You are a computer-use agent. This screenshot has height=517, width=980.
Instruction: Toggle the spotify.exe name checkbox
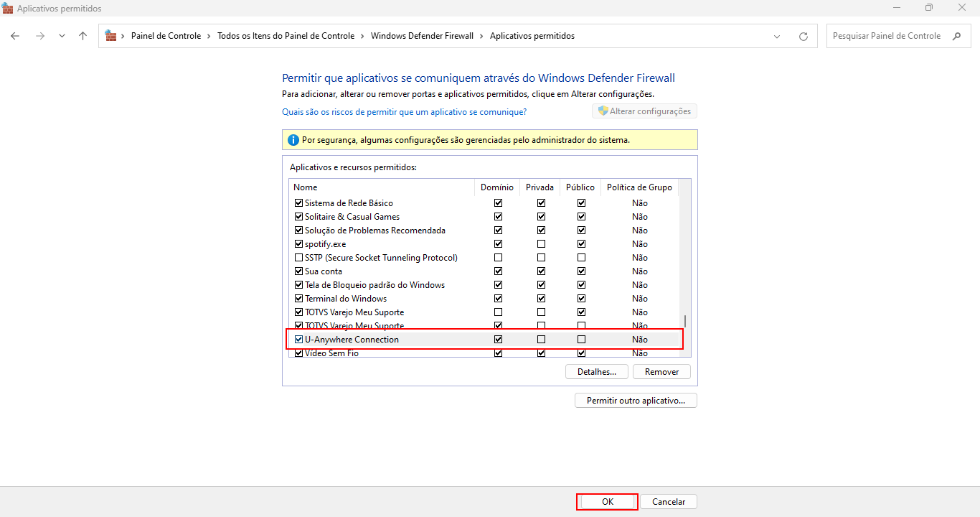[299, 244]
